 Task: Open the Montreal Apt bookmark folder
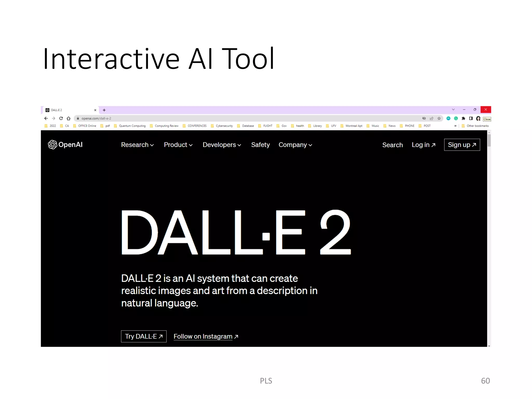point(351,126)
